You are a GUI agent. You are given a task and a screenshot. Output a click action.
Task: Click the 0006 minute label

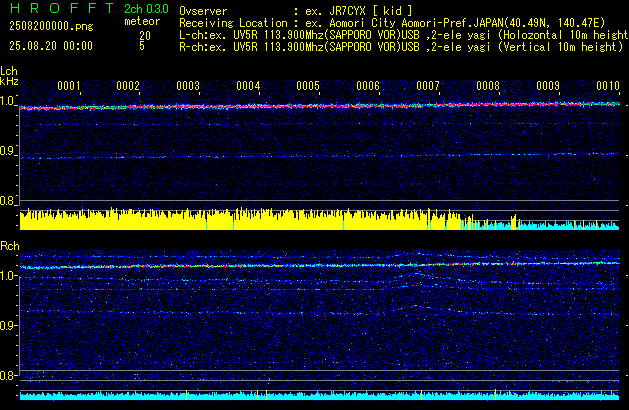tap(368, 86)
